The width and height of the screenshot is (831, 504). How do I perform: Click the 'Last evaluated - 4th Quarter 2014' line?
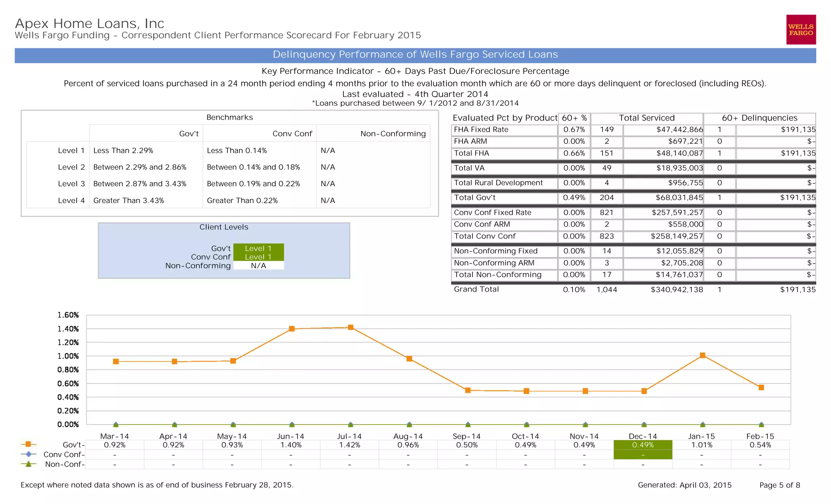[x=415, y=94]
